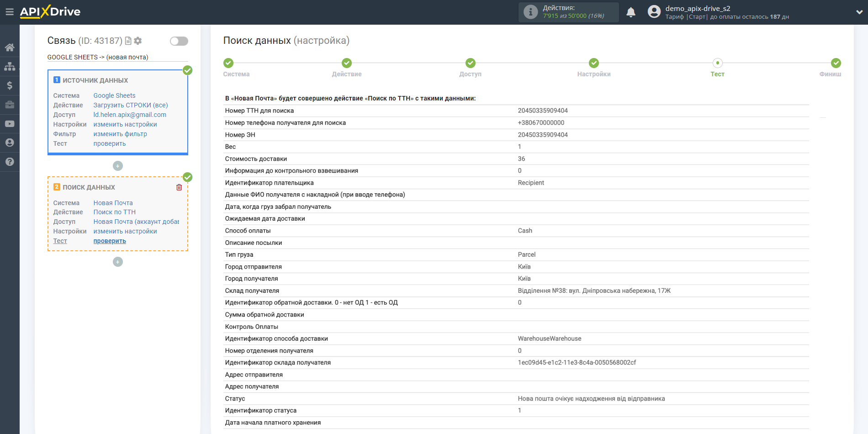868x434 pixels.
Task: Click изменить настройки in search block
Action: (125, 231)
